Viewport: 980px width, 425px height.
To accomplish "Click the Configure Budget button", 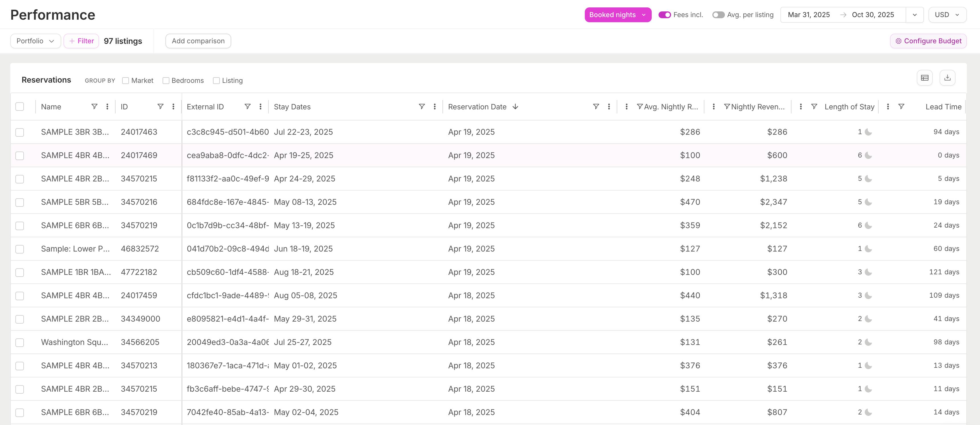I will point(928,41).
